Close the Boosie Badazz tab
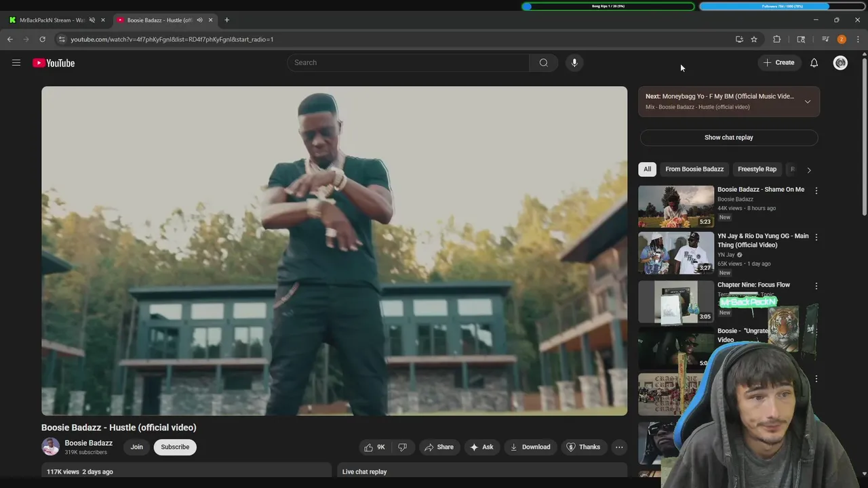The width and height of the screenshot is (868, 488). coord(210,20)
